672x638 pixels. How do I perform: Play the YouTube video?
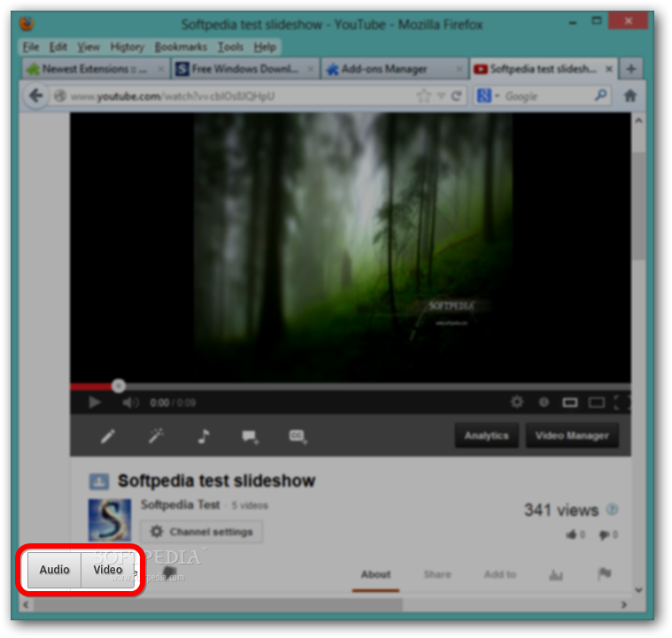(x=94, y=403)
